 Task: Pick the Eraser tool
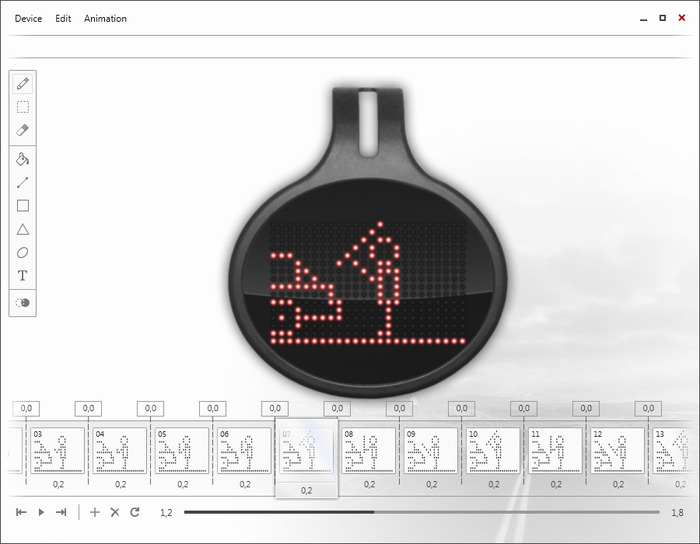pyautogui.click(x=23, y=130)
